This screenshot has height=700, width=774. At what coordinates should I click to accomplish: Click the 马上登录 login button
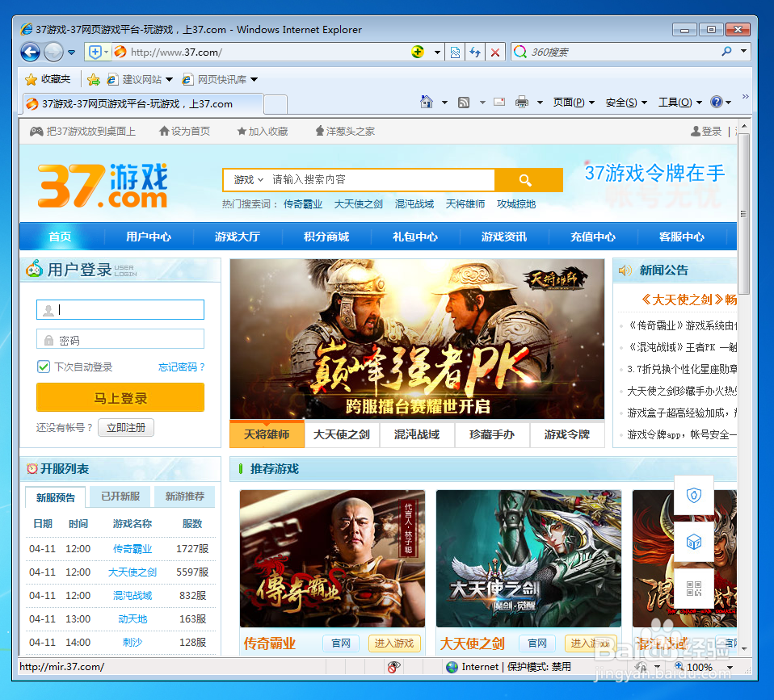coord(120,397)
